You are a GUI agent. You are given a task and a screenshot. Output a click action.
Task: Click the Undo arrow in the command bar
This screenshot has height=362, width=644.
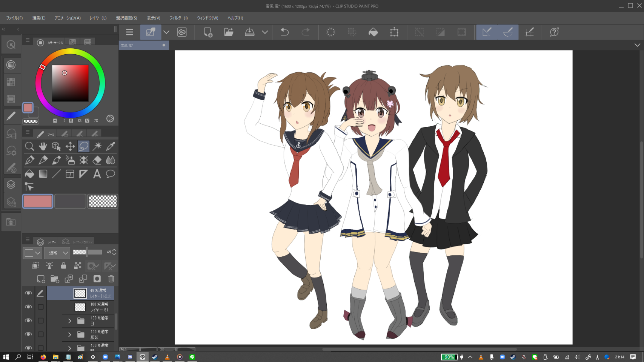click(284, 32)
